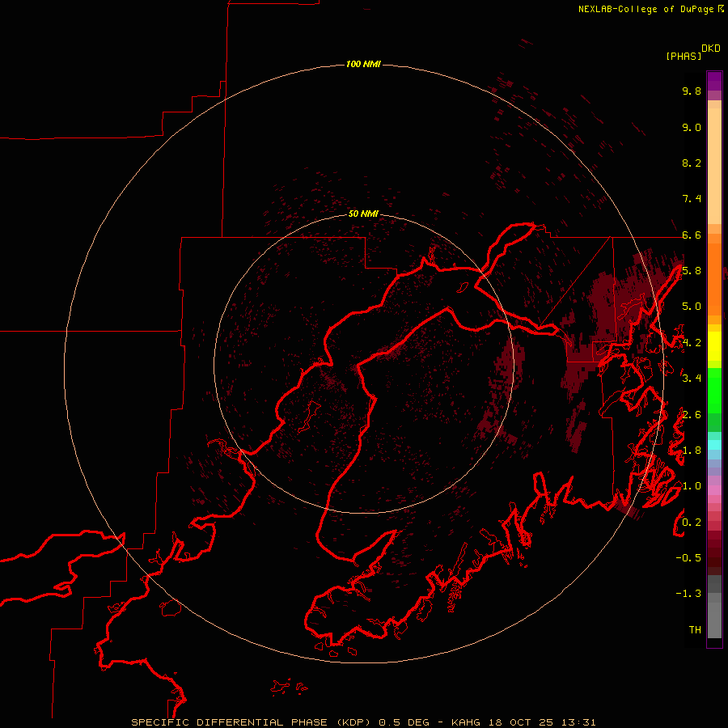Viewport: 728px width, 728px height.
Task: Click the purple segment of the color bar
Action: pyautogui.click(x=714, y=82)
